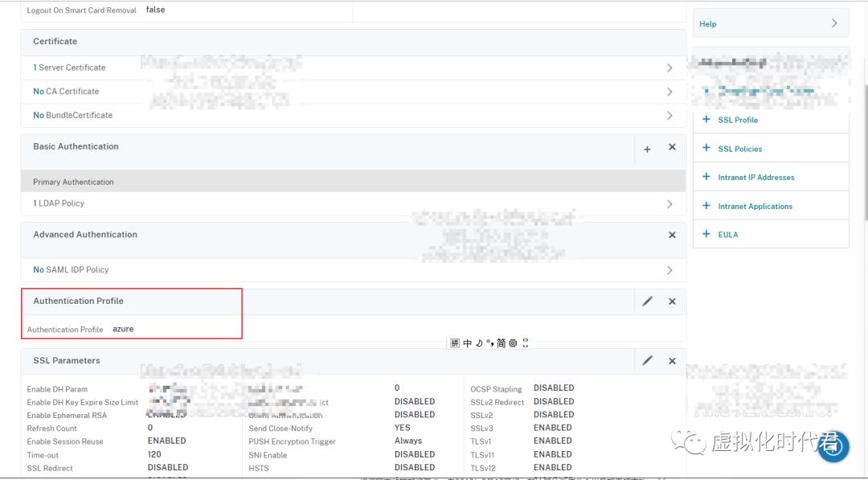The height and width of the screenshot is (480, 868).
Task: Add Intranet IP Addresses setting
Action: pyautogui.click(x=756, y=177)
